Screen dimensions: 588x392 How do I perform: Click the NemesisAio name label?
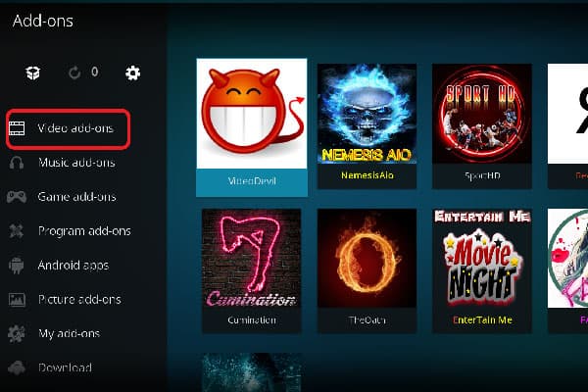click(367, 175)
